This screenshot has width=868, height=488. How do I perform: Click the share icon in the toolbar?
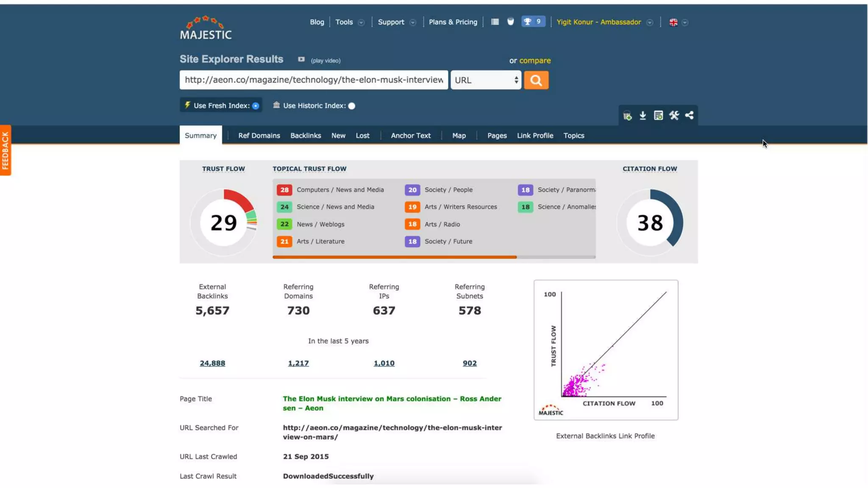point(689,115)
